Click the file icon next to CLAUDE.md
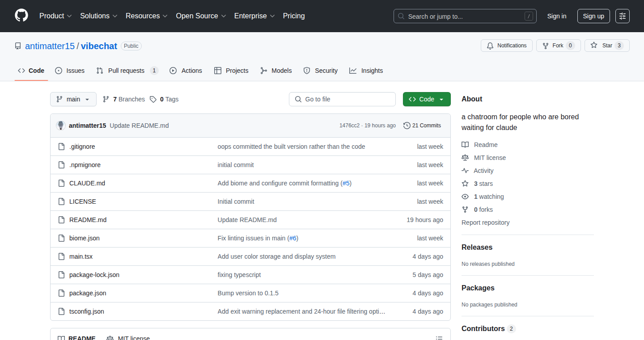 (x=61, y=183)
